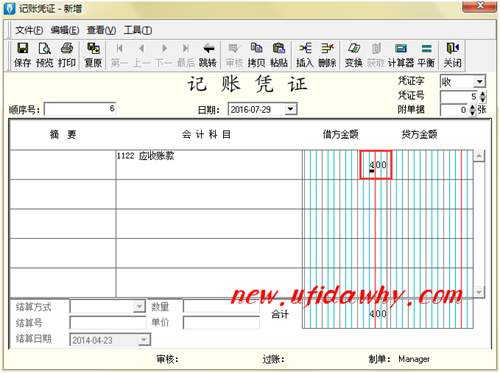Click the 变换 (Transform) toolbar icon
Image resolution: width=500 pixels, height=373 pixels.
pos(354,55)
